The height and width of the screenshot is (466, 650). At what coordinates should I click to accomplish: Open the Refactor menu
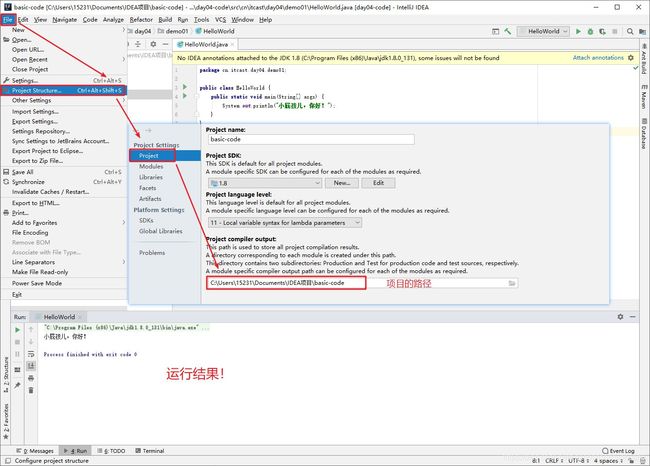pos(141,19)
